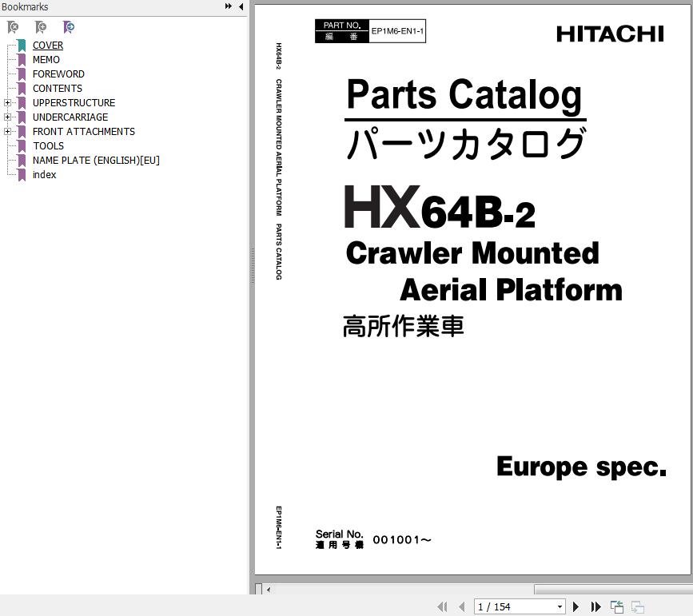Open the NAME PLATE (ENGLISH)[EU] bookmark
This screenshot has height=616, width=693.
[96, 161]
